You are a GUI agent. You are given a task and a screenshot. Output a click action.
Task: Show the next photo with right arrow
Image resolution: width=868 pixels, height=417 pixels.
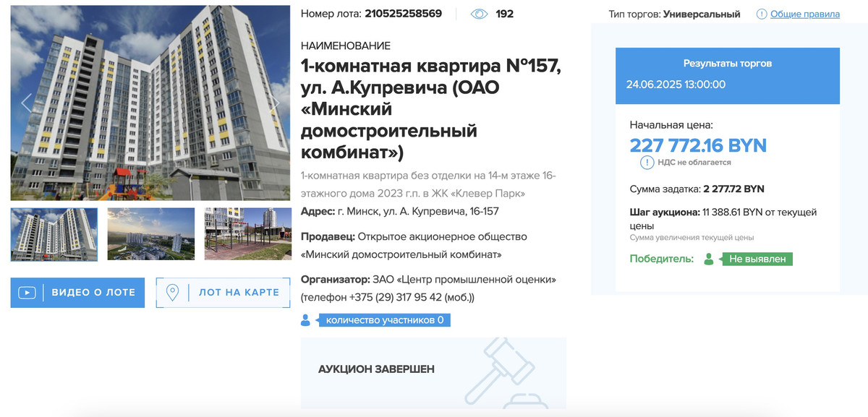[x=275, y=103]
